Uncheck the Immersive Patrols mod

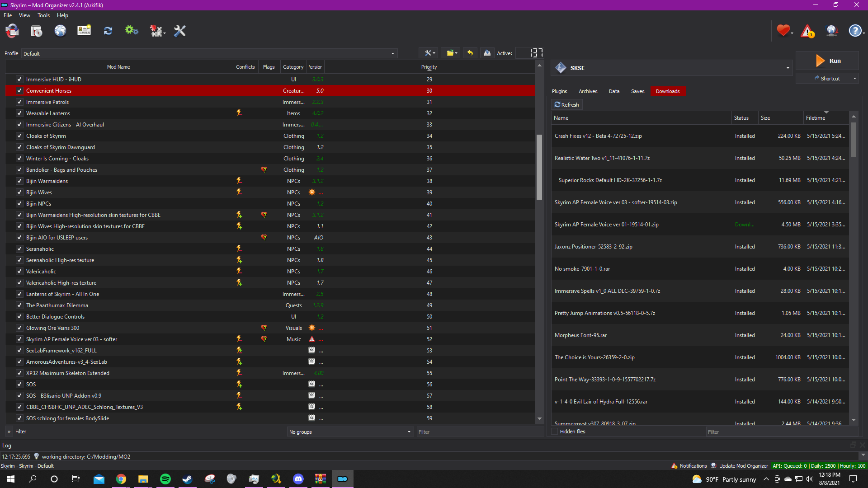click(19, 102)
